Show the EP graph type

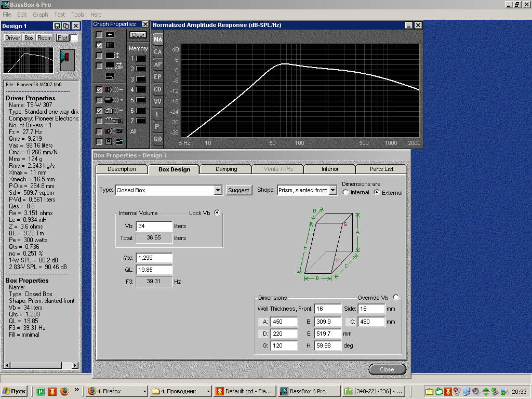(x=157, y=77)
